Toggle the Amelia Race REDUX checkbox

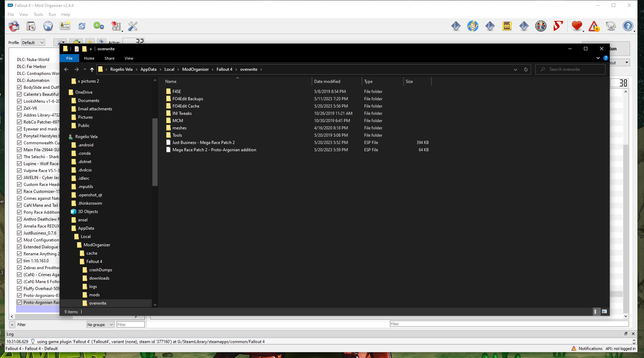(19, 226)
